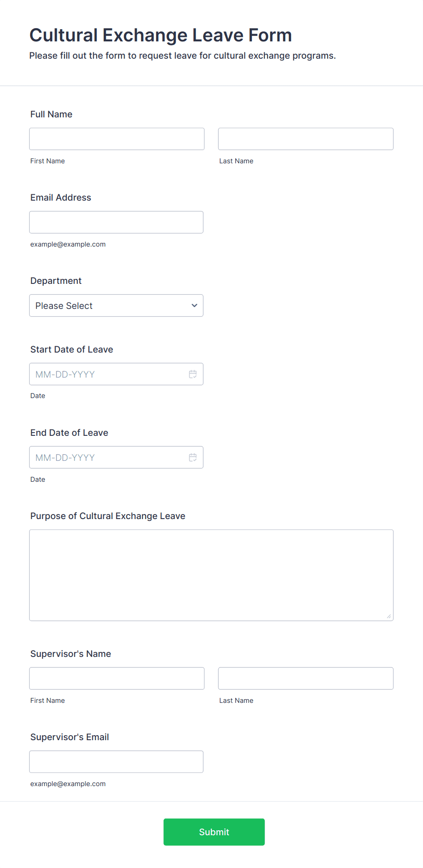Click the Cultural Exchange Leave Form heading
Image resolution: width=423 pixels, height=868 pixels.
pos(161,35)
